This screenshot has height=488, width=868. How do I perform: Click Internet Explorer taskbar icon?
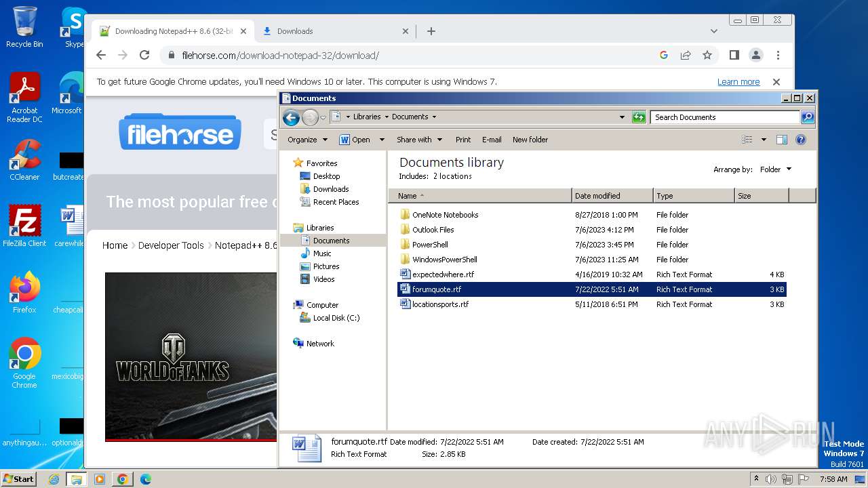pyautogui.click(x=54, y=479)
